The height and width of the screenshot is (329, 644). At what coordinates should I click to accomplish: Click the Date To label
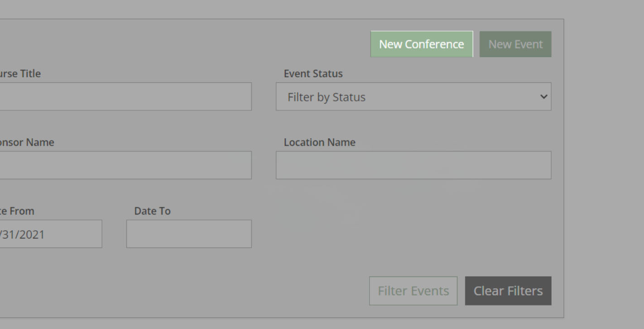point(152,210)
